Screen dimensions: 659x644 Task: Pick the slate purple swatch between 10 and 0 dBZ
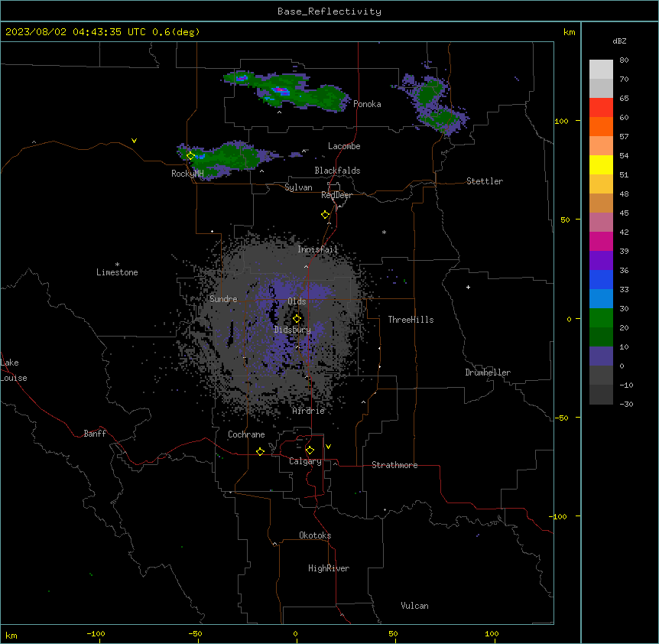[601, 356]
